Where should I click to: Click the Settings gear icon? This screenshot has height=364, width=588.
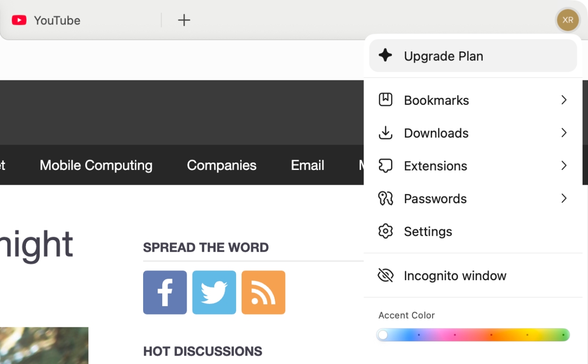click(x=386, y=231)
